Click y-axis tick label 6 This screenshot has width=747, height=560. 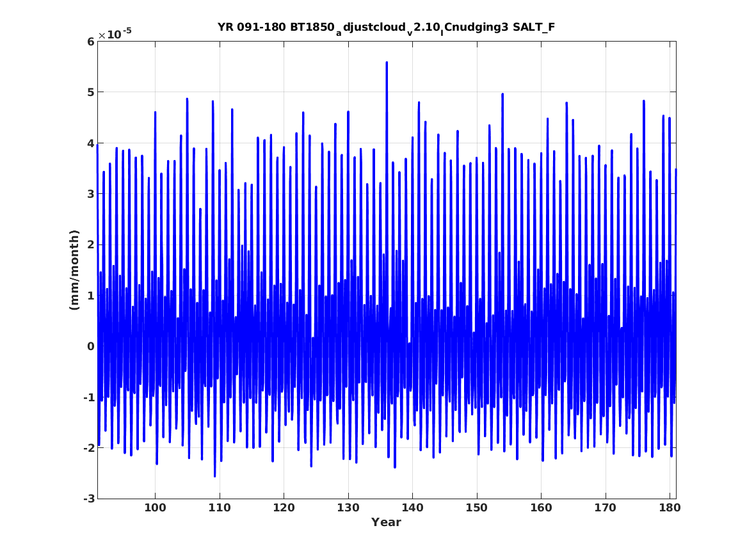coord(90,42)
